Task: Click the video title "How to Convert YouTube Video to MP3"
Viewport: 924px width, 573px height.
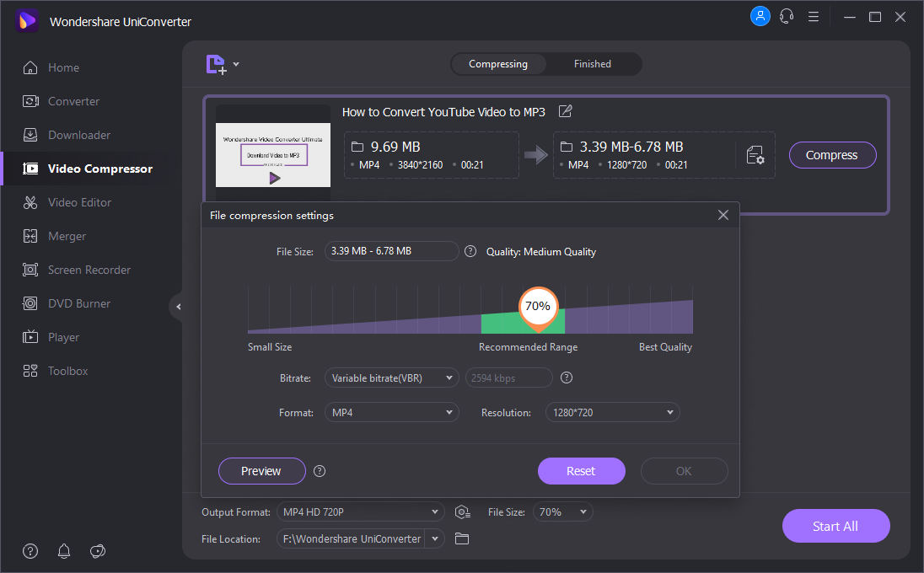Action: [443, 112]
